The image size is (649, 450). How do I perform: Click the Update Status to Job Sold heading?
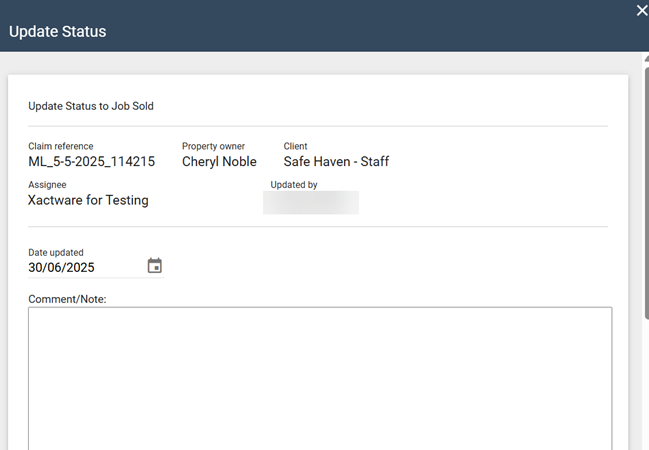tap(91, 105)
